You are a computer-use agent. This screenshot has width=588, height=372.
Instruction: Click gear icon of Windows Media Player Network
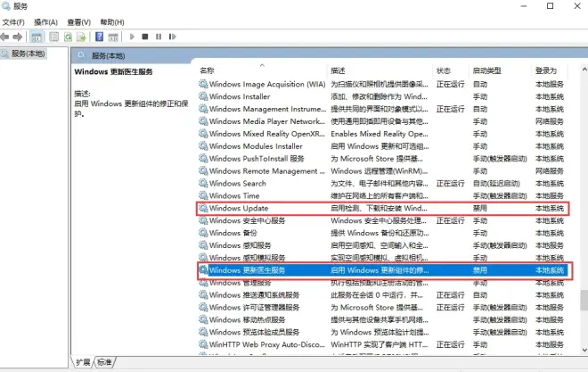[203, 121]
